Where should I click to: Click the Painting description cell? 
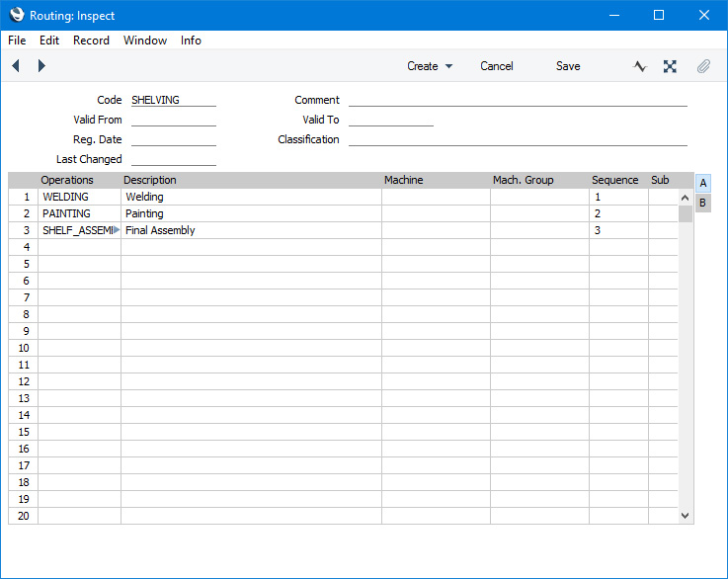click(251, 213)
